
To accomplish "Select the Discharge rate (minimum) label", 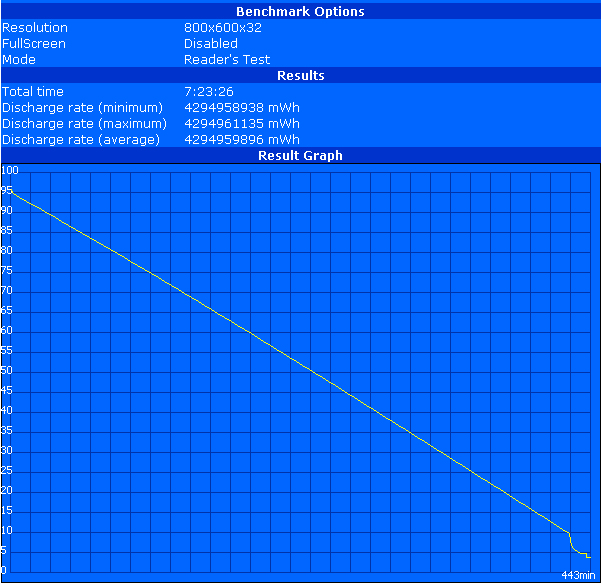I will click(82, 108).
